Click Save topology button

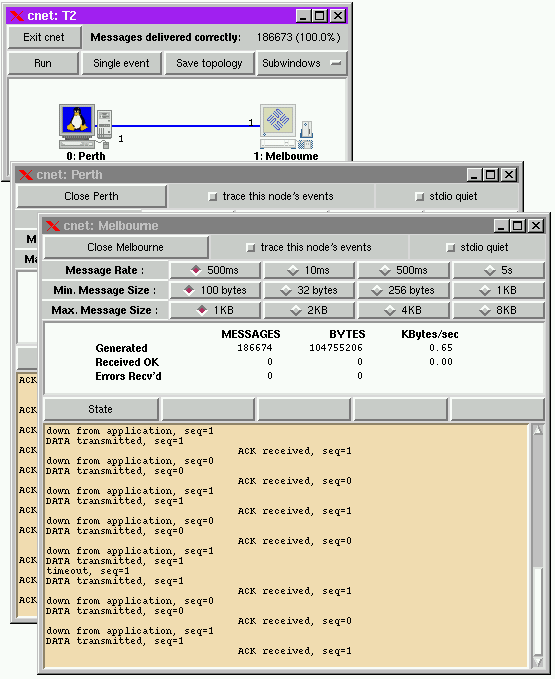[209, 63]
